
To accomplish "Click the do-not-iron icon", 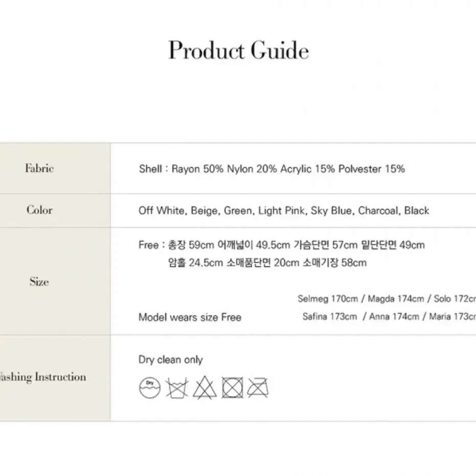I will coord(258,388).
